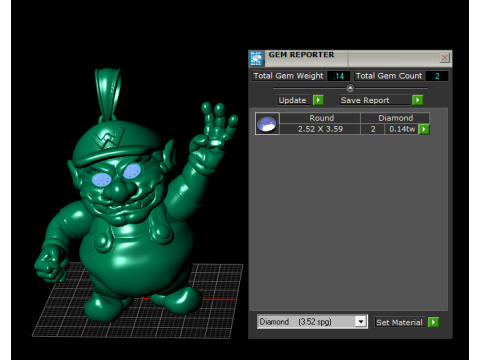Screen dimensions: 480x360
Task: Select the right blue eye gem on the model
Action: 132,171
